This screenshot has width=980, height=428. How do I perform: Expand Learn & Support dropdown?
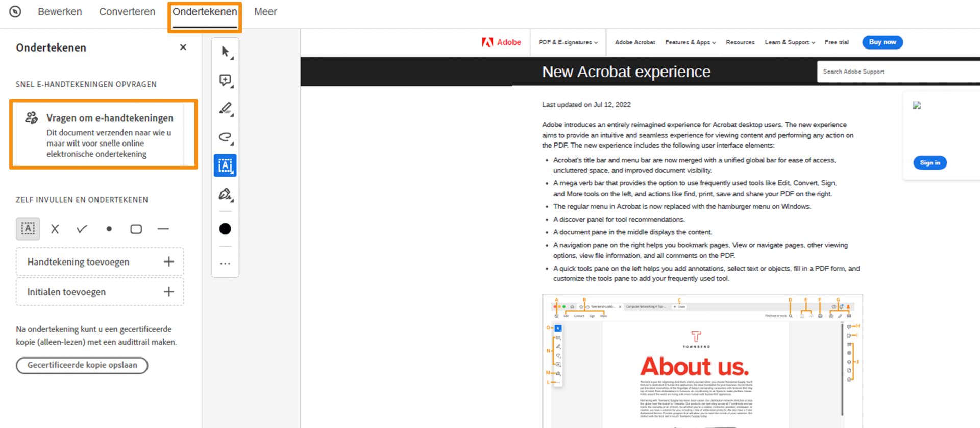pos(790,42)
